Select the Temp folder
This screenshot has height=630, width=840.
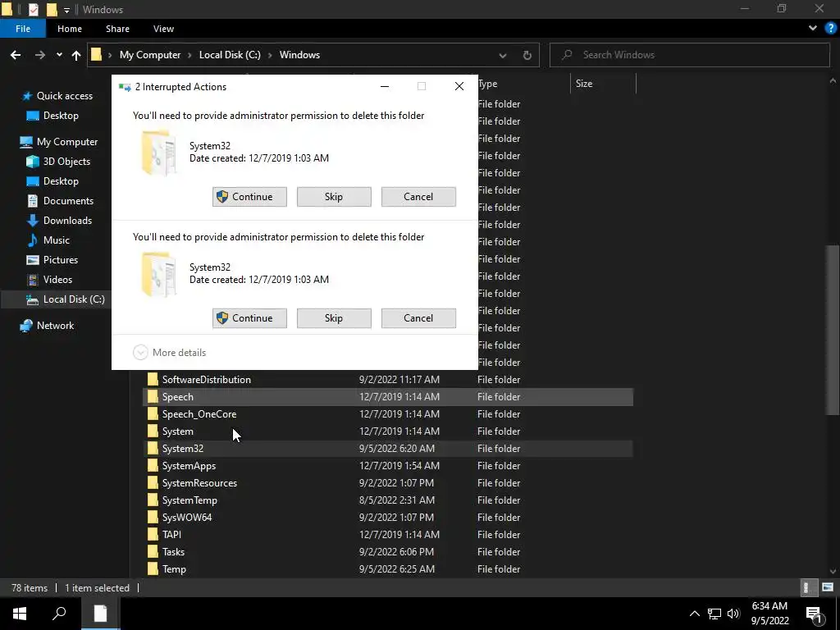point(388,569)
